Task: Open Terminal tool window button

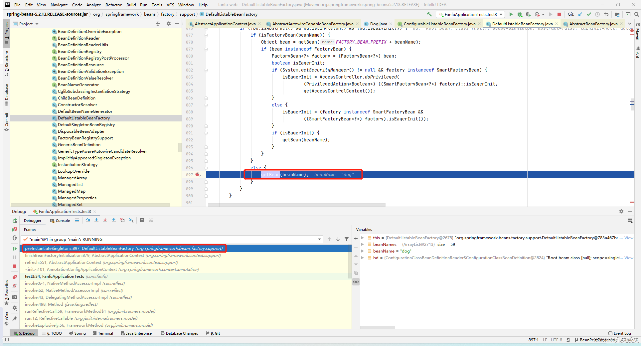Action: [103, 333]
